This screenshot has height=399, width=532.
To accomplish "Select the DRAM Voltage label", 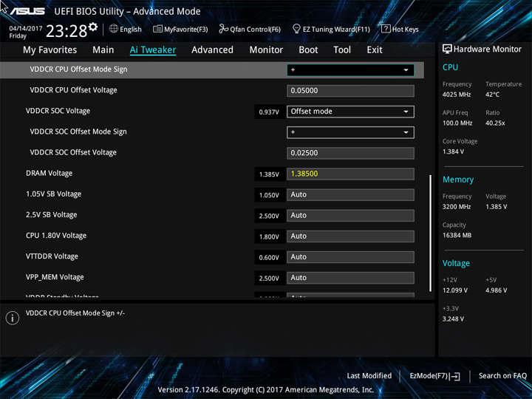I will [50, 174].
